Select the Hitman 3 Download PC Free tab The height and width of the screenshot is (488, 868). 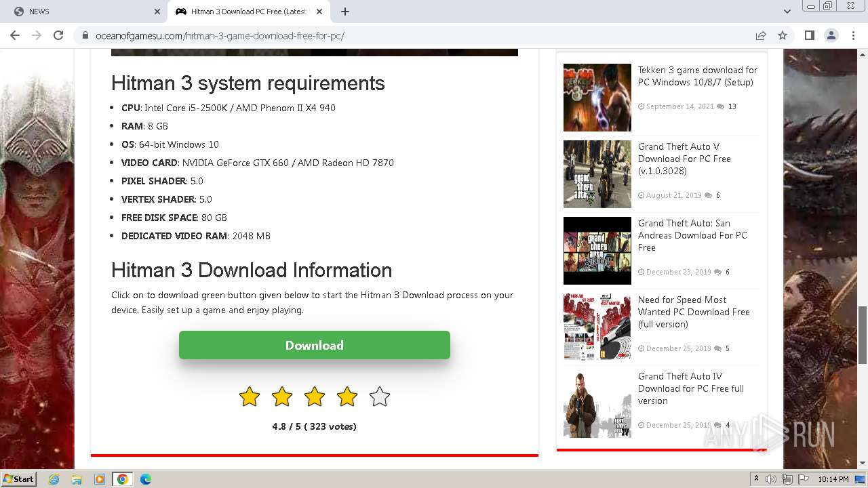coord(249,12)
